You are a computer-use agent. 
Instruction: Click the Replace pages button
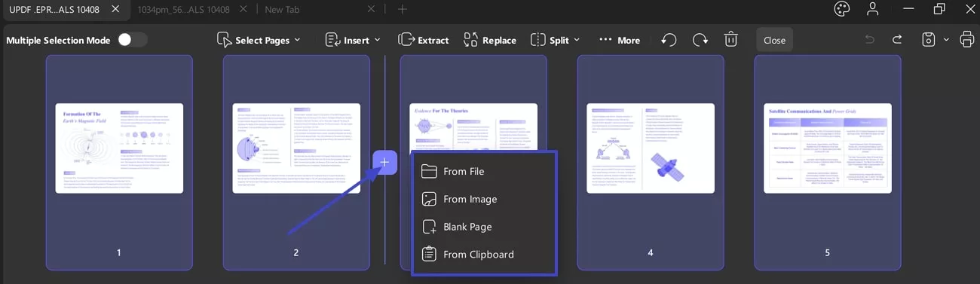tap(490, 40)
